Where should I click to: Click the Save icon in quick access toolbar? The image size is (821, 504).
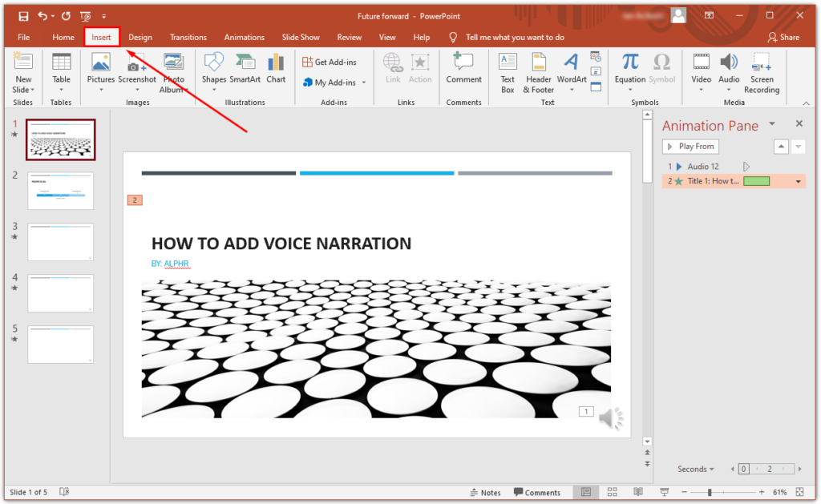pyautogui.click(x=23, y=16)
